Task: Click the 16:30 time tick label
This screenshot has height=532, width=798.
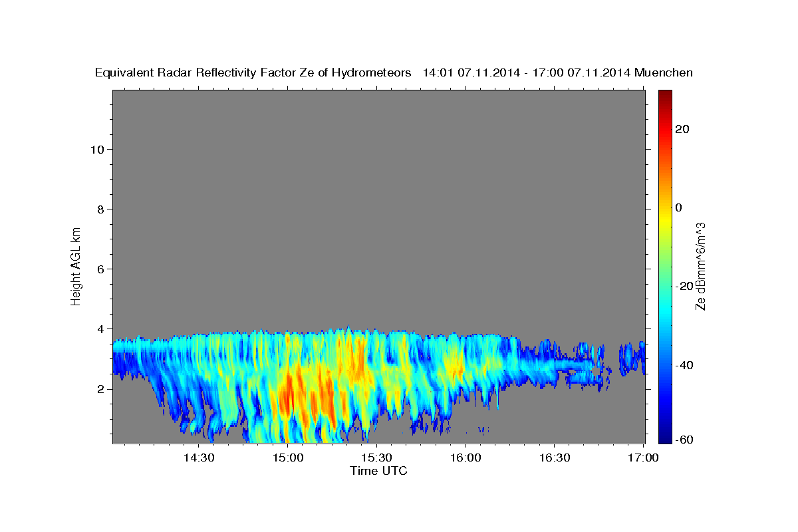Action: point(555,458)
